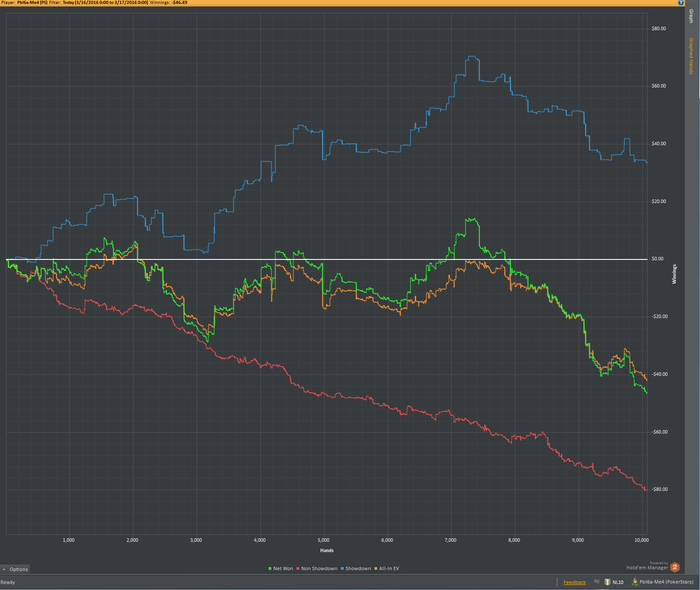This screenshot has width=700, height=590.
Task: Click the small flag icon beside Feedback
Action: tap(596, 582)
